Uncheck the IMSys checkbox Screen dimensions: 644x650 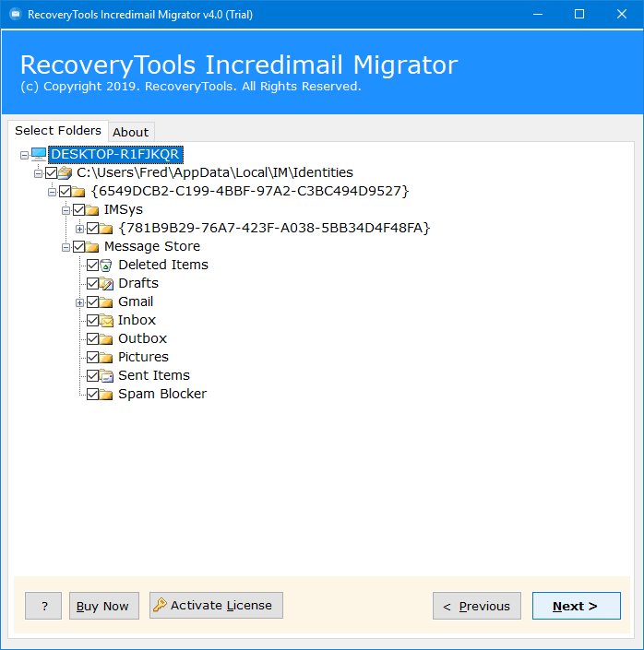click(78, 210)
